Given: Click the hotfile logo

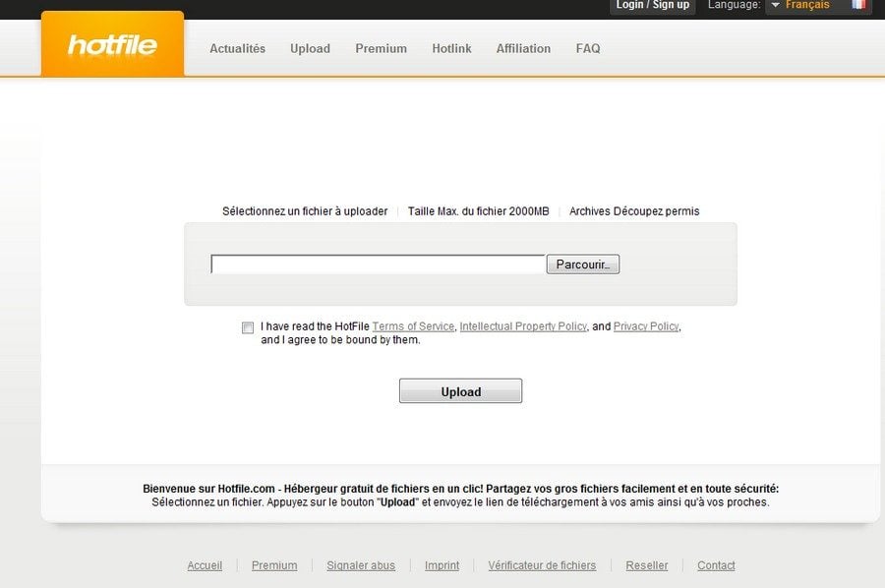Looking at the screenshot, I should (x=112, y=45).
